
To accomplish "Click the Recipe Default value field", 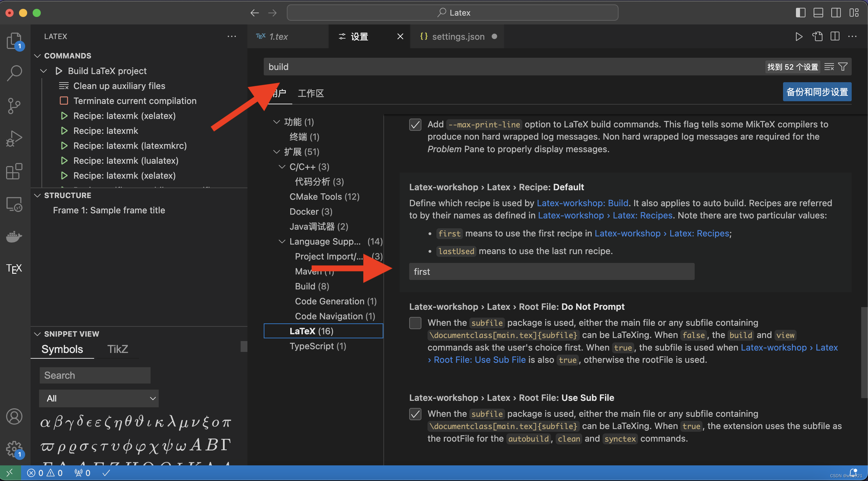I will point(551,272).
